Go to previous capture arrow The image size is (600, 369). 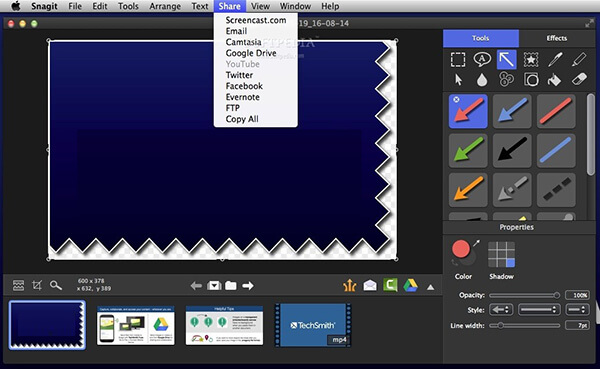point(196,286)
